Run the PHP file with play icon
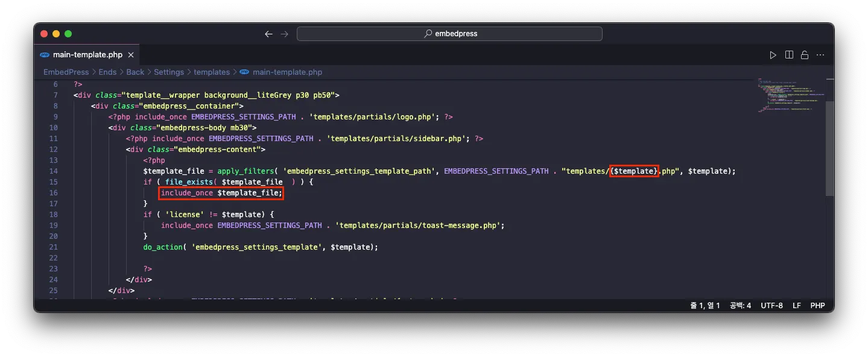 773,55
